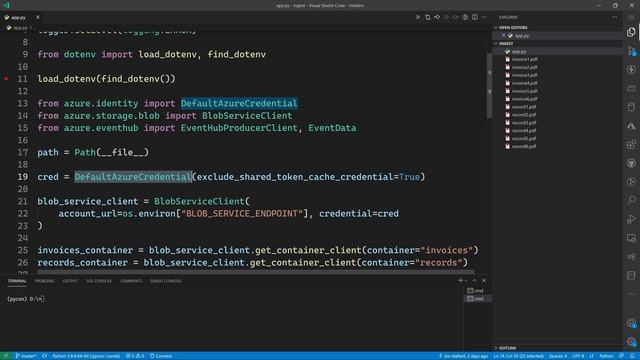Open record3.pdf in the Explorer tree

tap(524, 122)
